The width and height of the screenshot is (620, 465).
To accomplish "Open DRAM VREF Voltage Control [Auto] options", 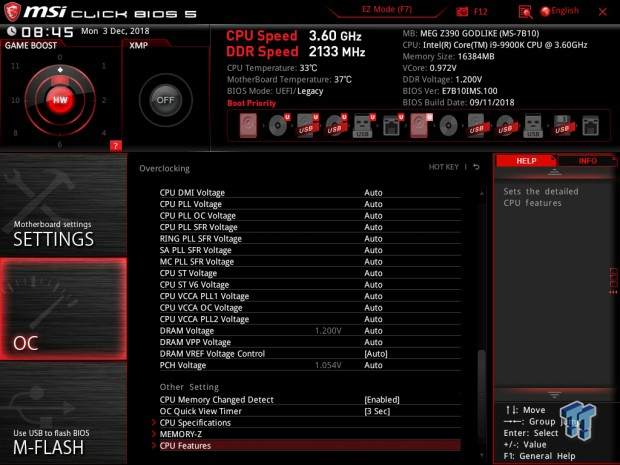I will coord(376,354).
